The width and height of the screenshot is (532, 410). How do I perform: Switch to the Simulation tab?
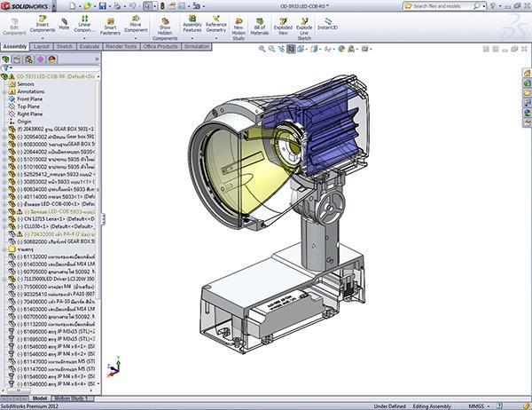(x=197, y=46)
